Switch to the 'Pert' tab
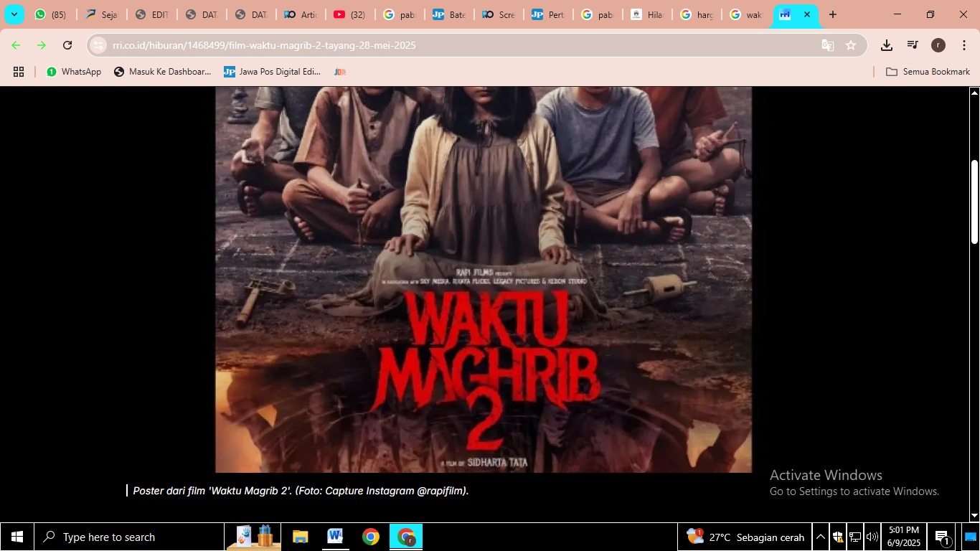The height and width of the screenshot is (551, 980). (548, 14)
